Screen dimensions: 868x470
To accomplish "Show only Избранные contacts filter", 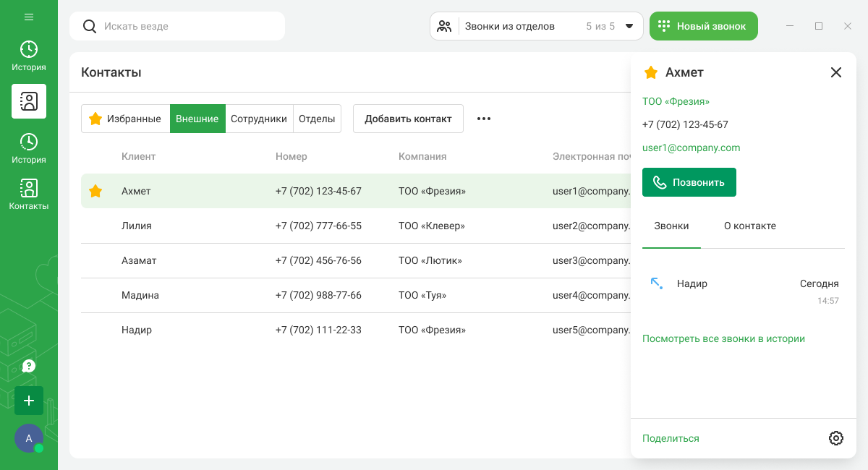I will [125, 119].
